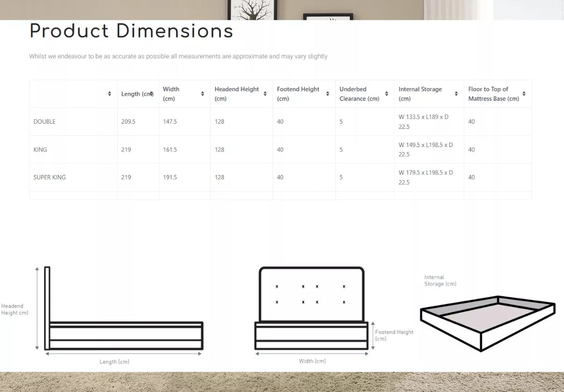Image resolution: width=564 pixels, height=392 pixels.
Task: Click the Super King width value 191.5
Action: (x=170, y=177)
